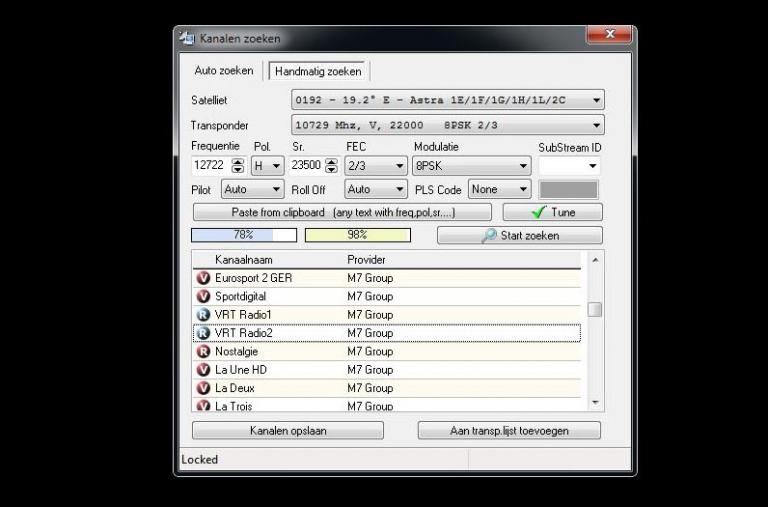Switch to the Auto zoeken tab
The image size is (768, 507).
(x=224, y=71)
